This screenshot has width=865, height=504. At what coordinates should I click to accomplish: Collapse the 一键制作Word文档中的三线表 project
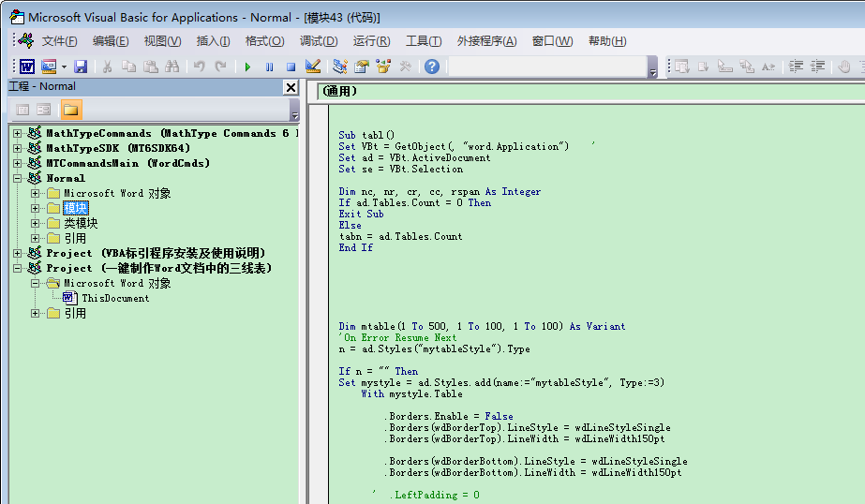click(x=17, y=268)
